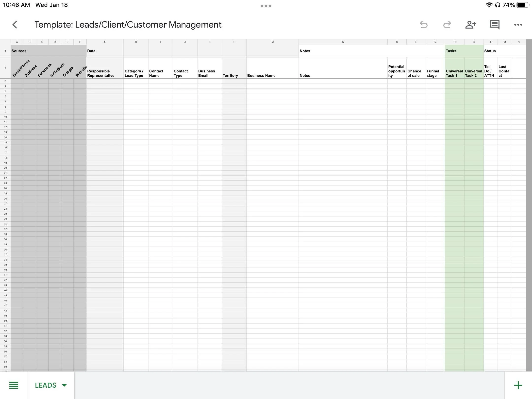Viewport: 532px width, 399px height.
Task: Tap the ellipsis at top-center status area
Action: coord(266,5)
